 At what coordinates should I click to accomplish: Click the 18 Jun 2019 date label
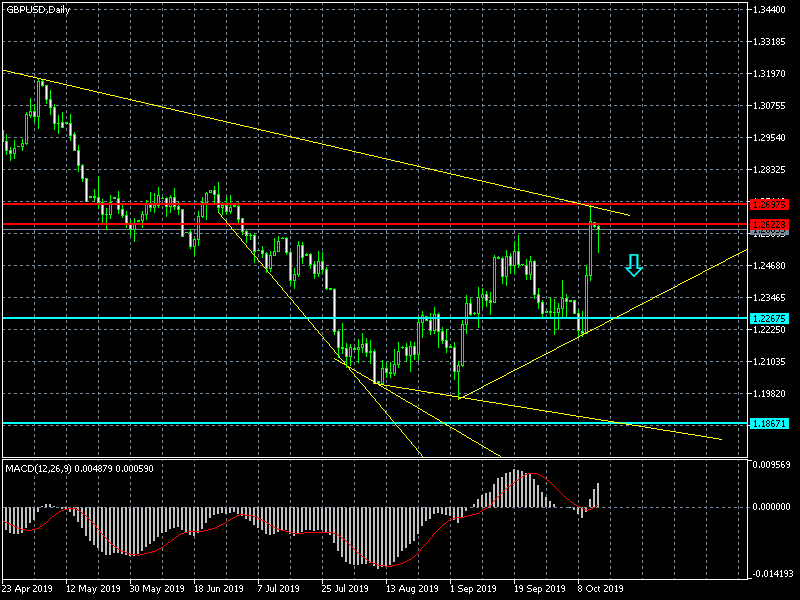(218, 588)
